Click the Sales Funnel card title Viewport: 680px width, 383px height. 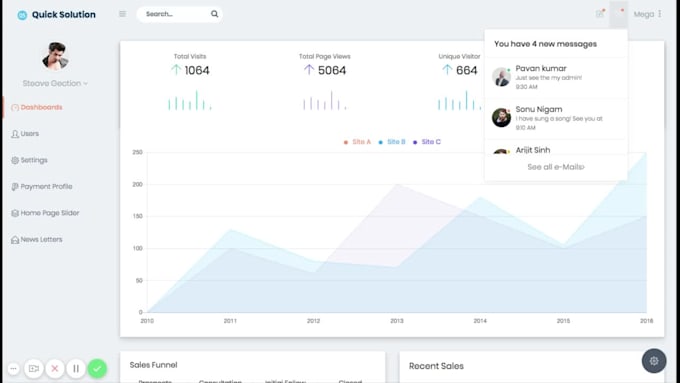click(x=154, y=365)
